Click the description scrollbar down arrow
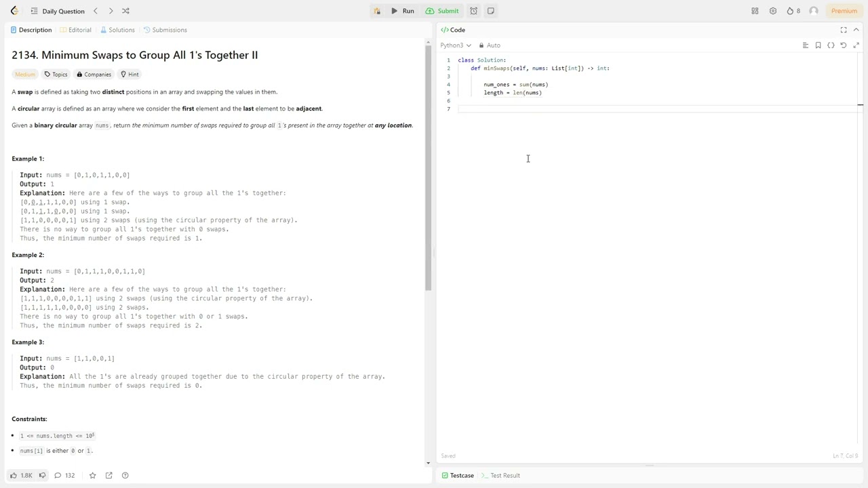The image size is (868, 488). [x=428, y=463]
